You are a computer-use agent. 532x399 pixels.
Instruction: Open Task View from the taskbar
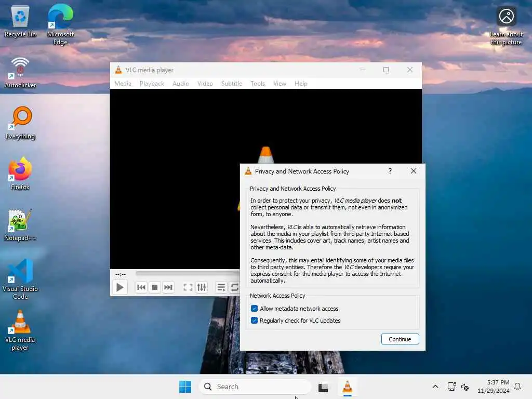click(x=323, y=387)
